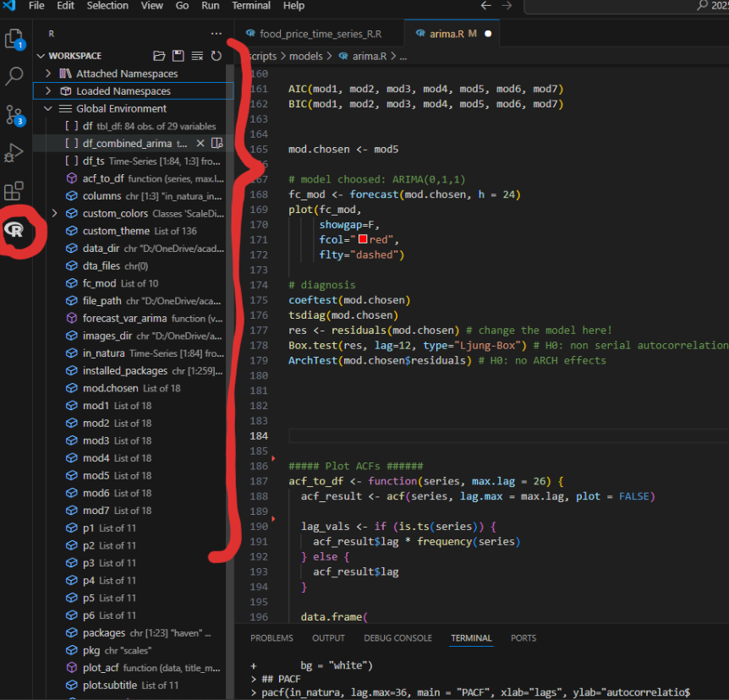
Task: Select the pkg chr "scales" entry
Action: 134,650
